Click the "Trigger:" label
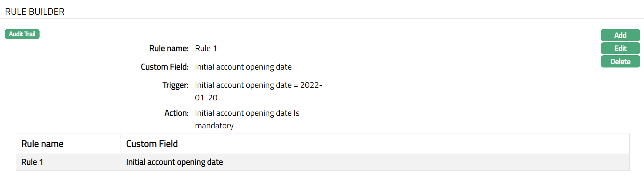The image size is (644, 178). coord(175,85)
